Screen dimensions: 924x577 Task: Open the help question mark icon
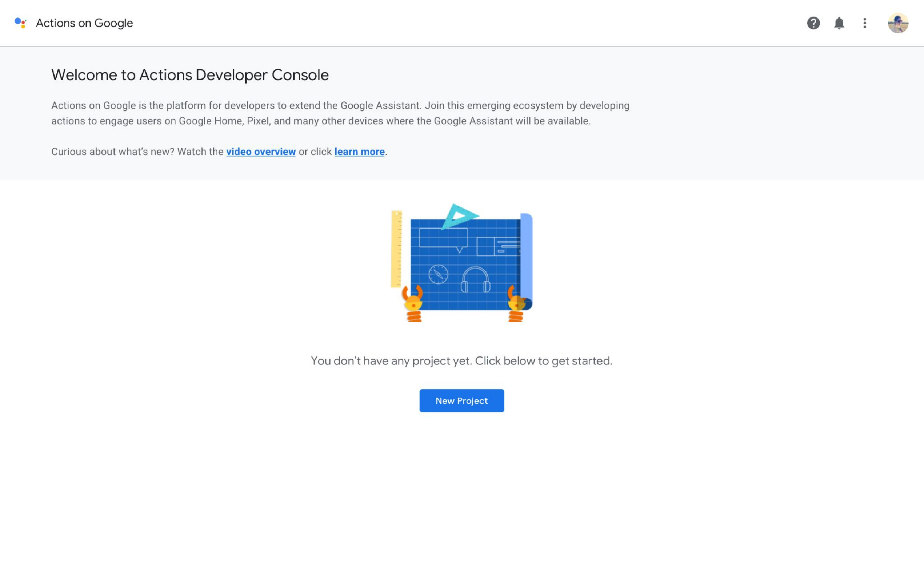(813, 23)
